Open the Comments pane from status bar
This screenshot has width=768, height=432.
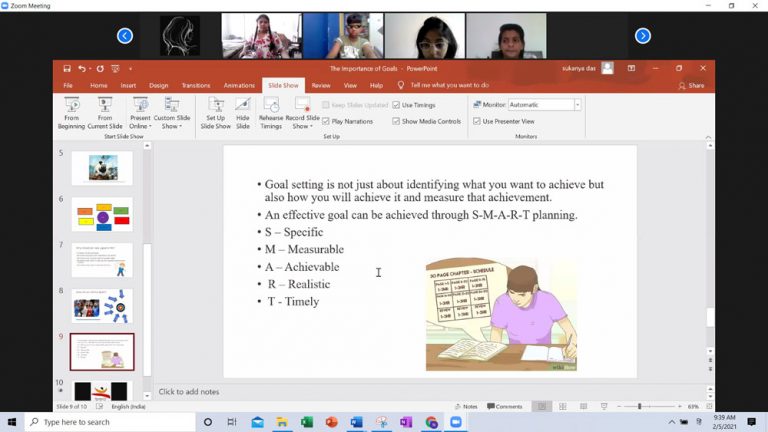(504, 406)
